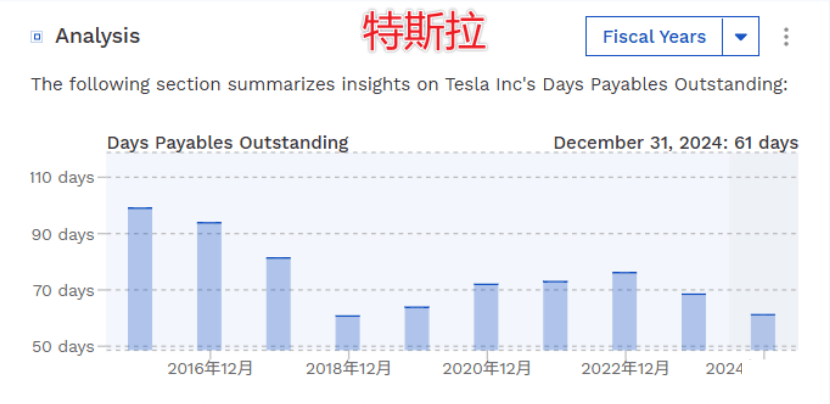Screen dimensions: 830x404
Task: Select the bar just after 2022年12月
Action: click(x=694, y=322)
